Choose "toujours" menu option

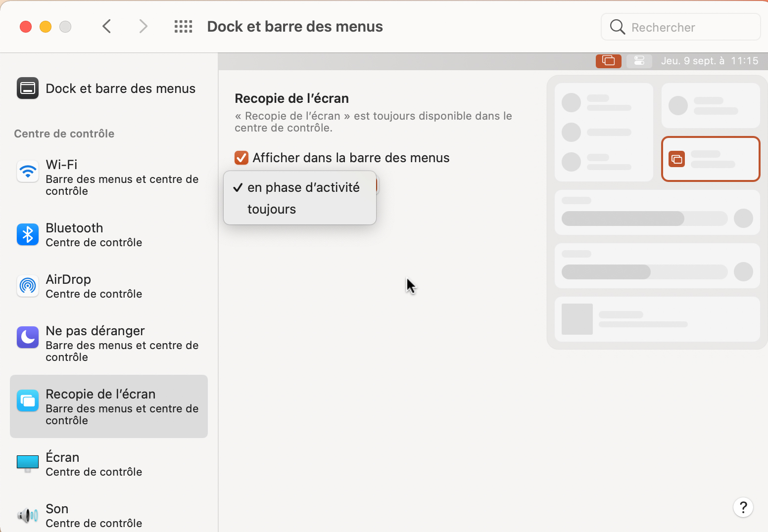coord(300,209)
